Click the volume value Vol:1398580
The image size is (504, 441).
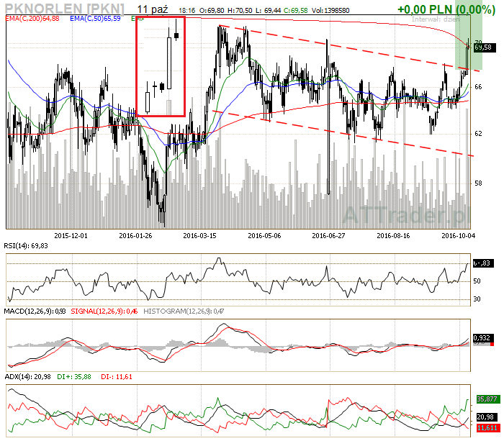point(330,11)
